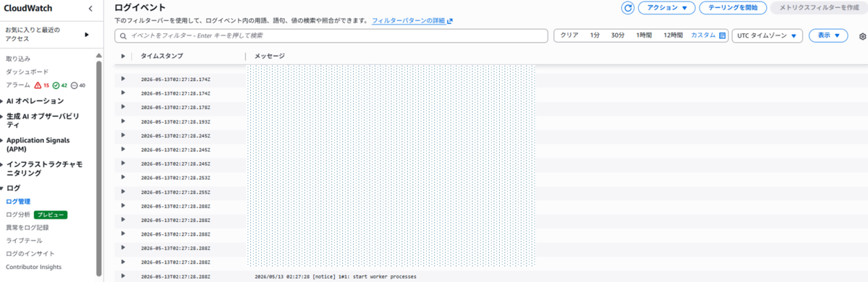Collapse the CloudWatch navigation sidebar
868x282 pixels.
[90, 9]
